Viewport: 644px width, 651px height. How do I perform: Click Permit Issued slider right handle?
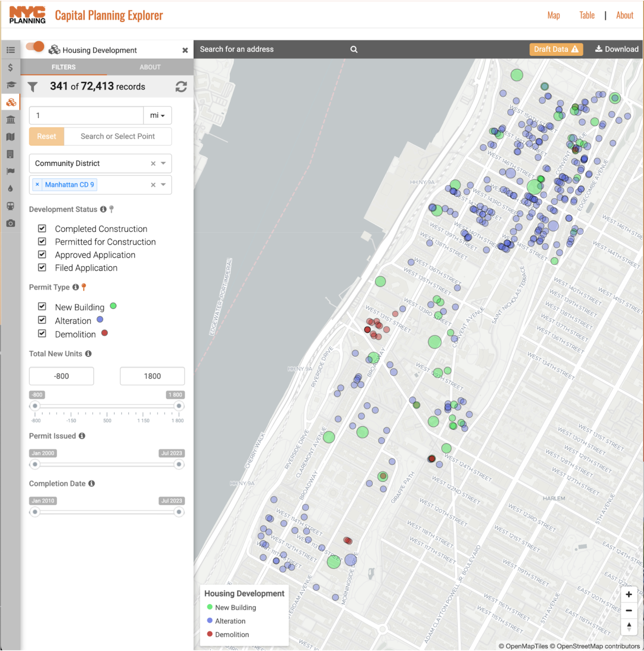click(179, 464)
